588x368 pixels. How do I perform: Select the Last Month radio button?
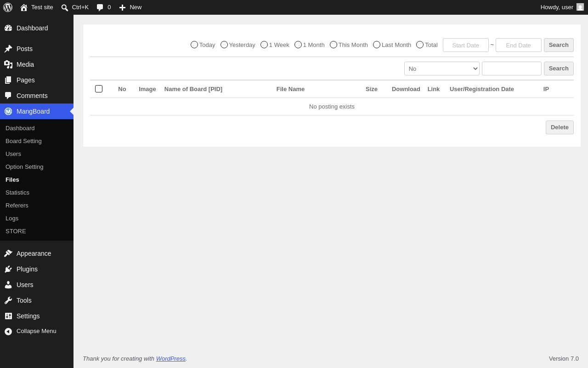click(x=377, y=45)
